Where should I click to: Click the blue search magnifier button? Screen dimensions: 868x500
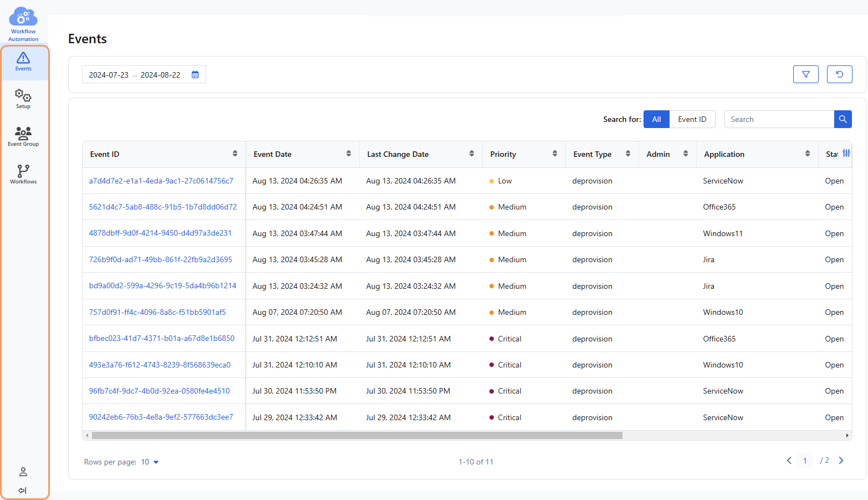[x=843, y=119]
